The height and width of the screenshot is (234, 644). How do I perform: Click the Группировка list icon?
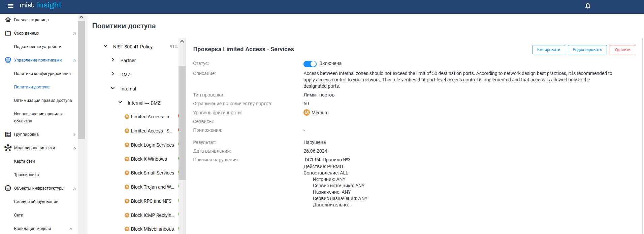tap(8, 134)
